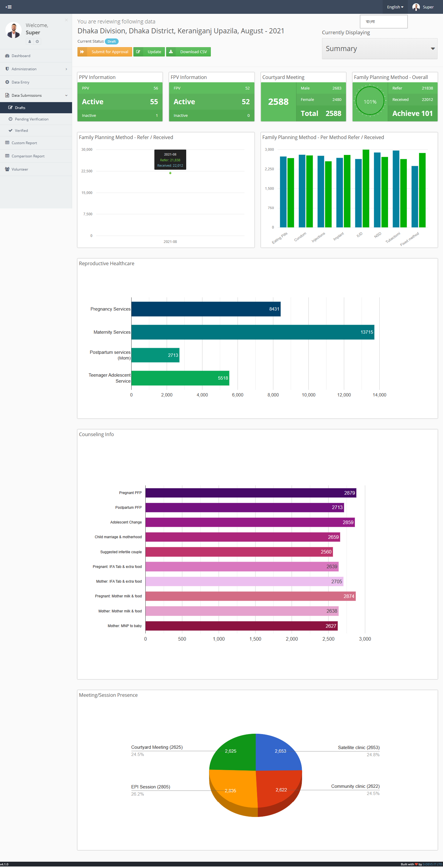Click the Dashboard gauge icon in the sidebar
This screenshot has height=868, width=443.
point(7,56)
